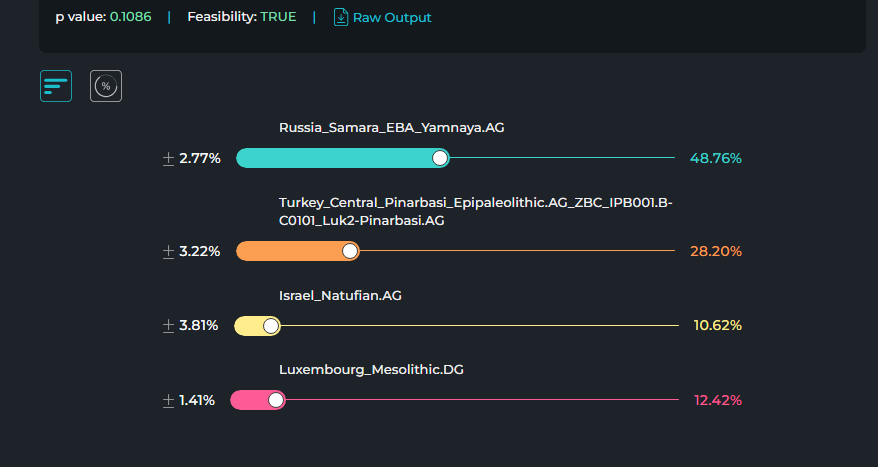Open the Raw Output link
The width and height of the screenshot is (878, 467).
point(392,18)
